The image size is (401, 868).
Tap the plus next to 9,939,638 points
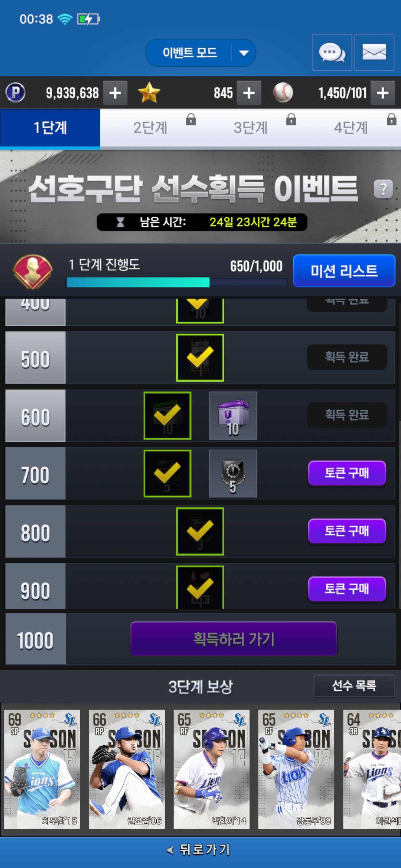[115, 93]
